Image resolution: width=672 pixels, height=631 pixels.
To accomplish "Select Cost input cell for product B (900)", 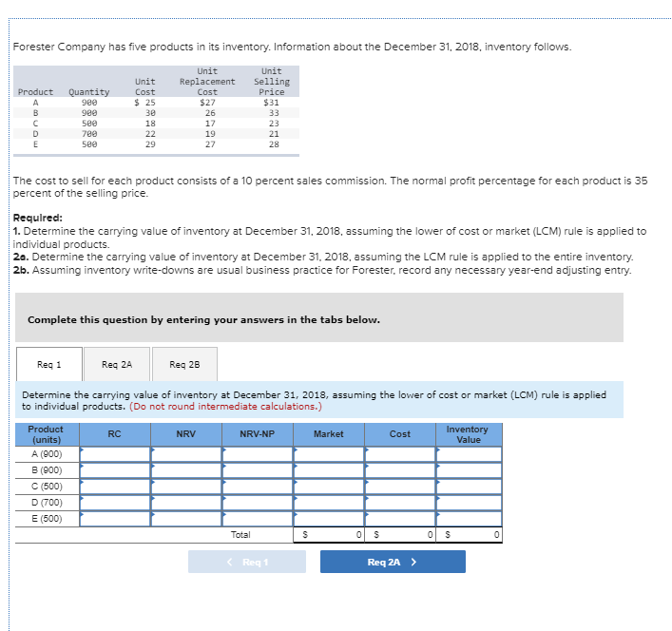I will 400,470.
